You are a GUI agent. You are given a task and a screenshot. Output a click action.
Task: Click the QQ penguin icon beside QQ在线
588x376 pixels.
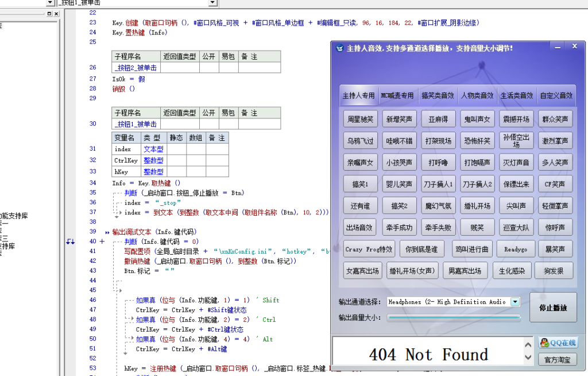pos(544,343)
